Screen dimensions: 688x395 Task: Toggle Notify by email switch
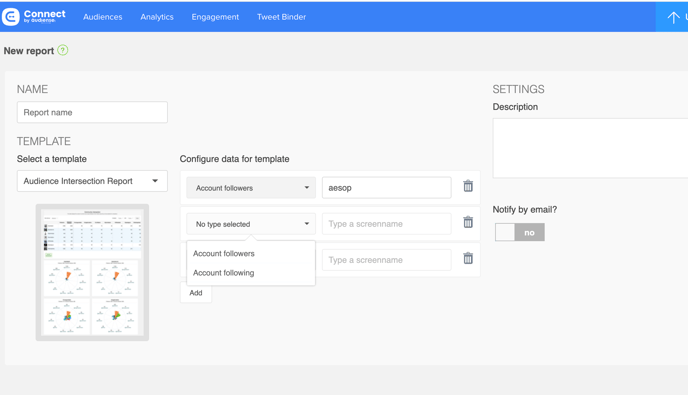coord(520,232)
